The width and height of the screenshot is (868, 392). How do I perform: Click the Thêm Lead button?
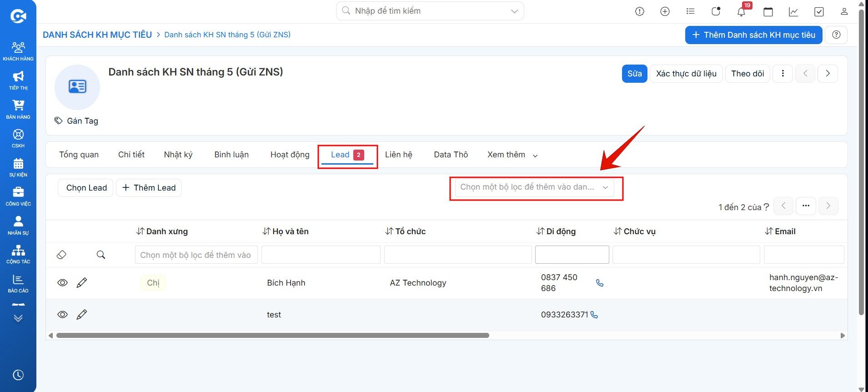(149, 188)
